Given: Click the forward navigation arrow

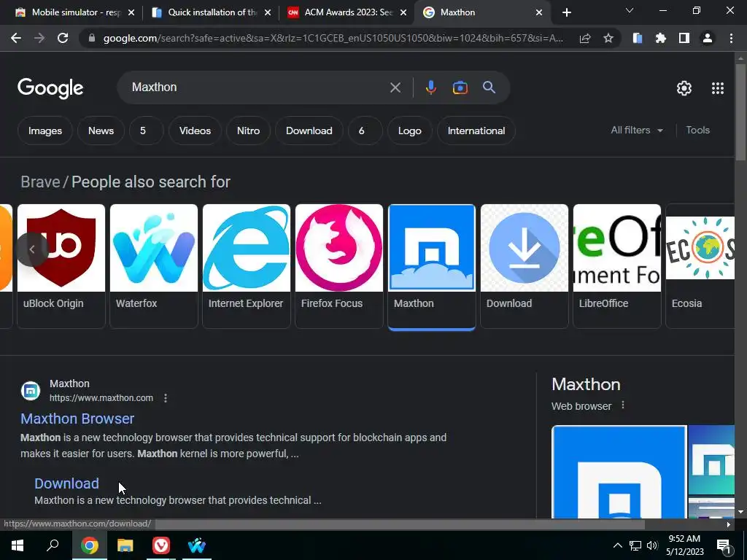Looking at the screenshot, I should coord(39,38).
